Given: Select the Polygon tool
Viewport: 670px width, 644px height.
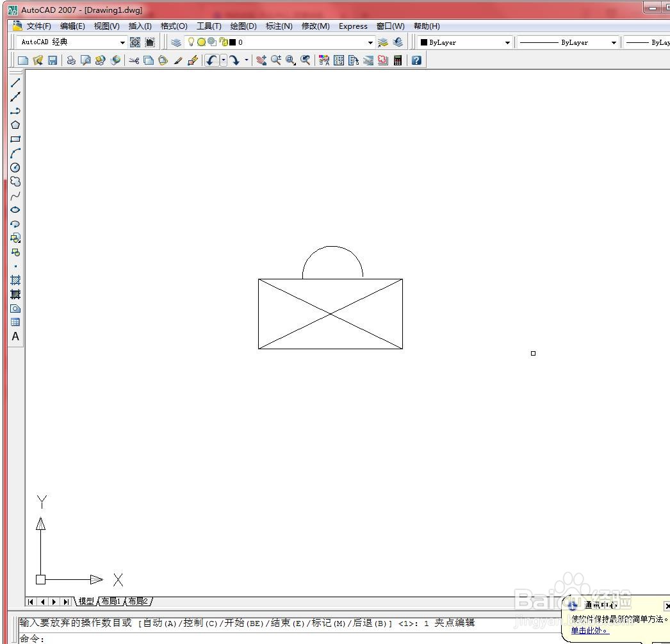Looking at the screenshot, I should [15, 125].
